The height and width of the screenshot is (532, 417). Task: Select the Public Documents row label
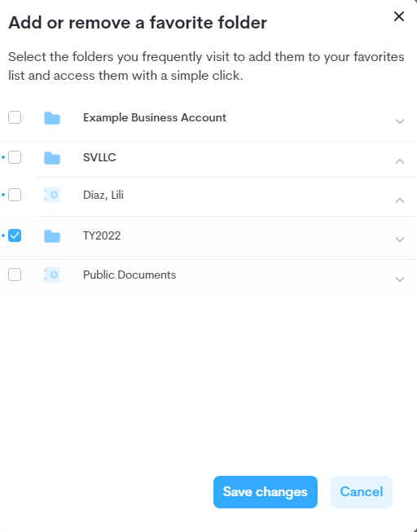coord(129,275)
